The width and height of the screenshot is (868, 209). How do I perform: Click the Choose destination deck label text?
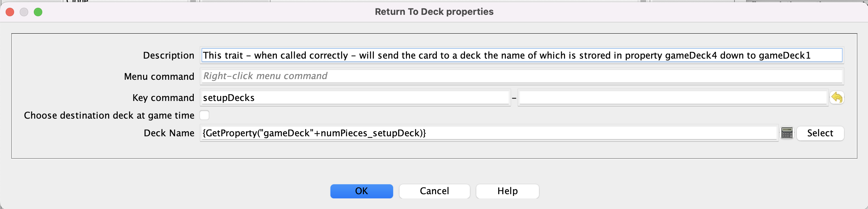(x=109, y=115)
